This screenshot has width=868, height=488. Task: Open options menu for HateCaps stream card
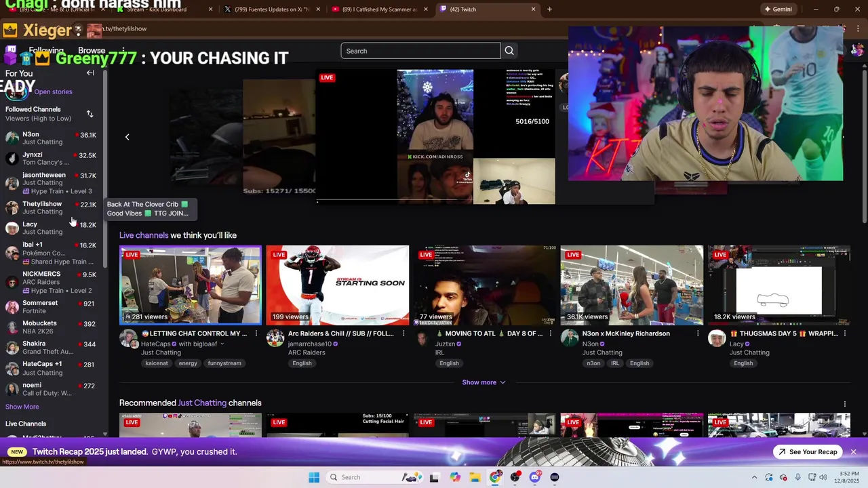pyautogui.click(x=256, y=333)
